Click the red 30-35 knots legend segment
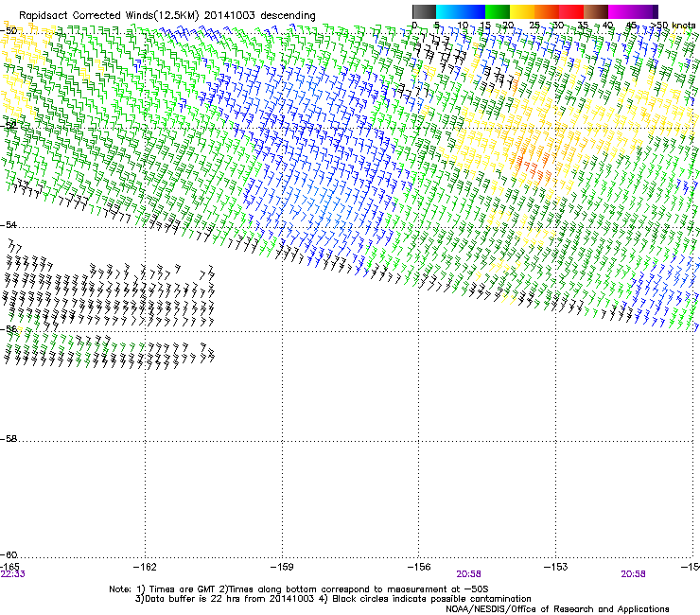 (x=571, y=11)
